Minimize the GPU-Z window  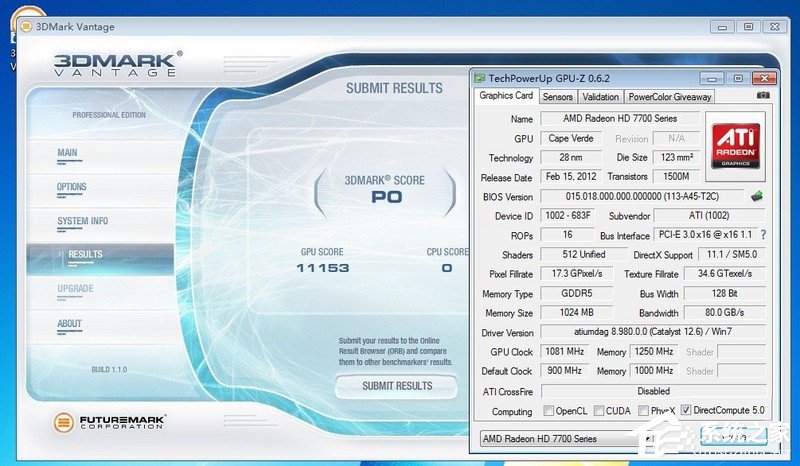[712, 79]
